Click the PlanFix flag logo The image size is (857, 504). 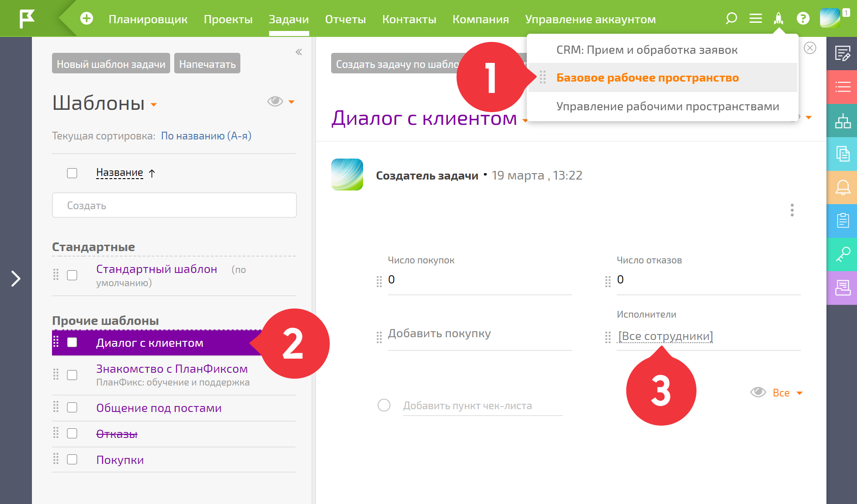(27, 19)
